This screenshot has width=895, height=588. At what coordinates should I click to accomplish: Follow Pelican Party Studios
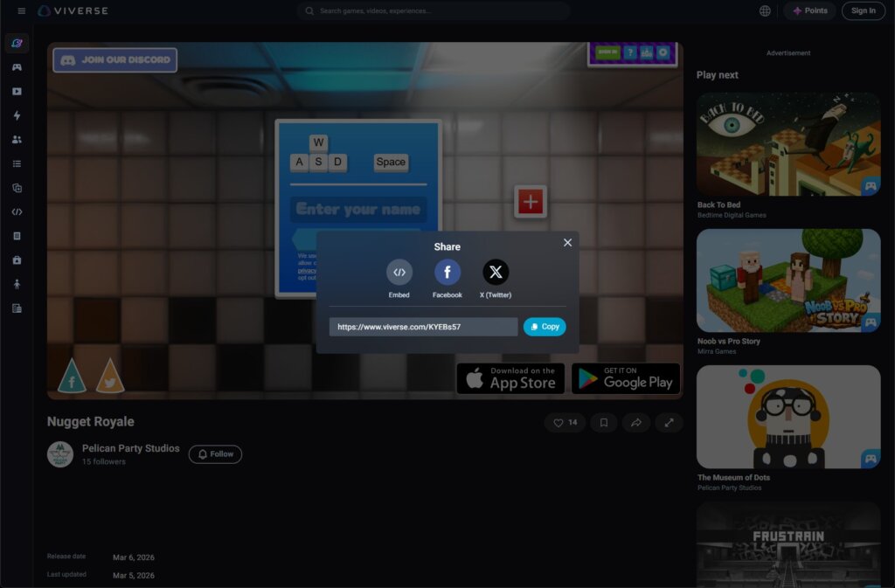tap(215, 454)
